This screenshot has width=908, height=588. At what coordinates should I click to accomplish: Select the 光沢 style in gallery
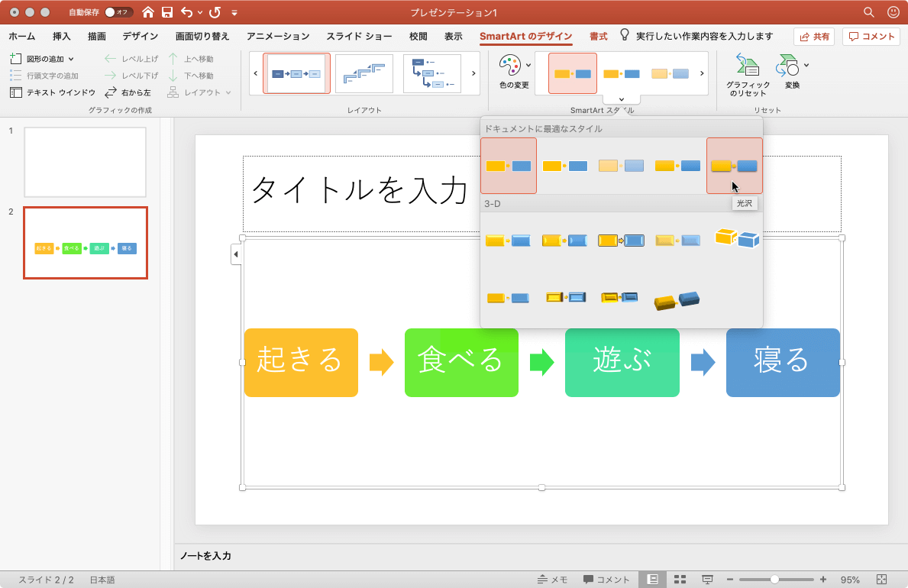pos(735,166)
